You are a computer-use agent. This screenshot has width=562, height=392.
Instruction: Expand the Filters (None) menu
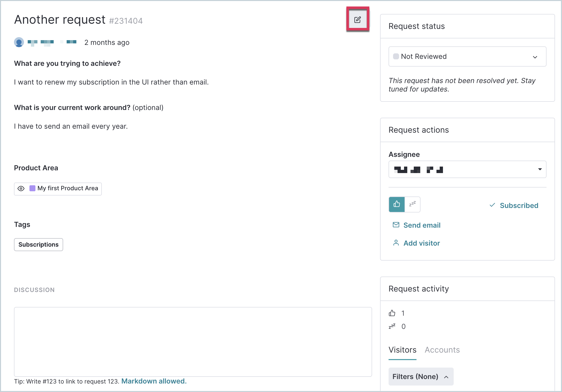(x=421, y=377)
